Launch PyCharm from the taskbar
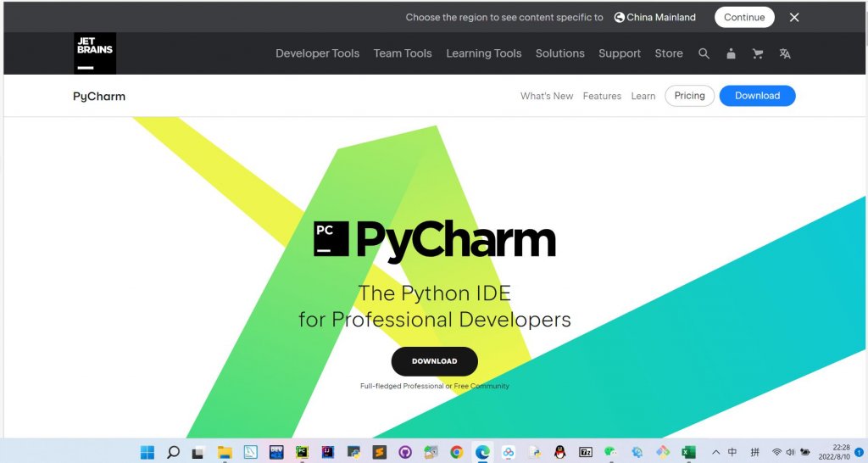The image size is (868, 463). (302, 453)
